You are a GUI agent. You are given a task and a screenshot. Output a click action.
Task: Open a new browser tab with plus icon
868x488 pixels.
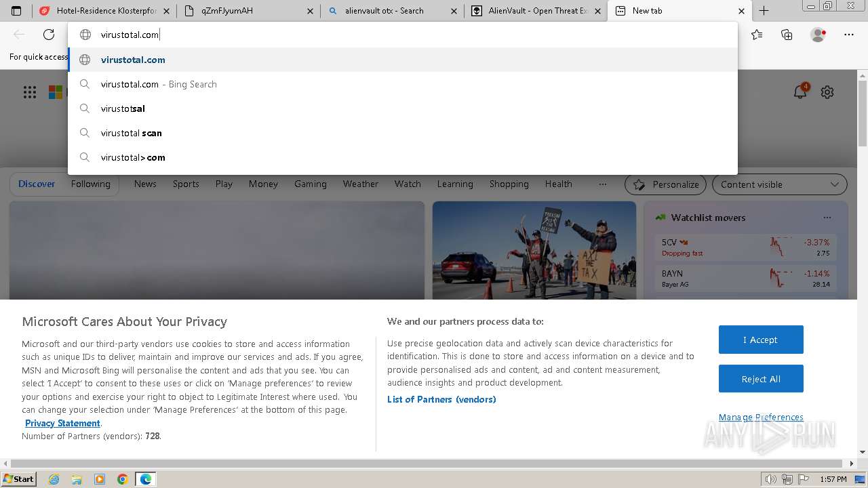click(764, 11)
